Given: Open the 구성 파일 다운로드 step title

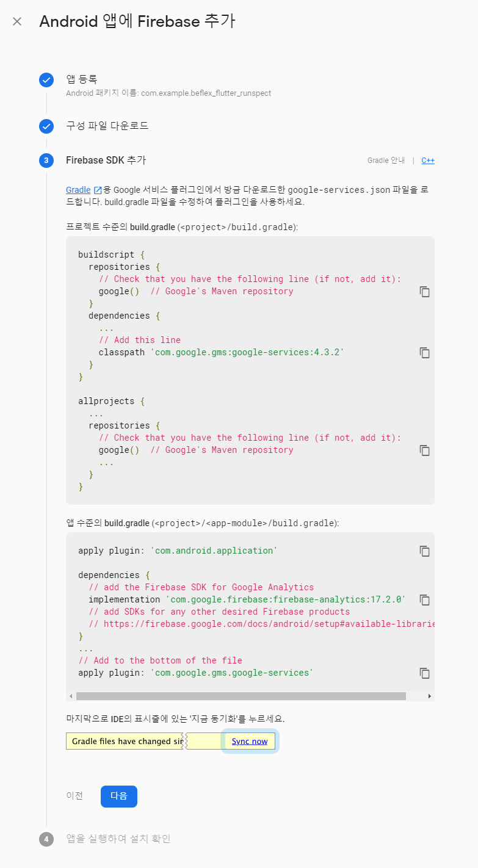Looking at the screenshot, I should (x=107, y=126).
